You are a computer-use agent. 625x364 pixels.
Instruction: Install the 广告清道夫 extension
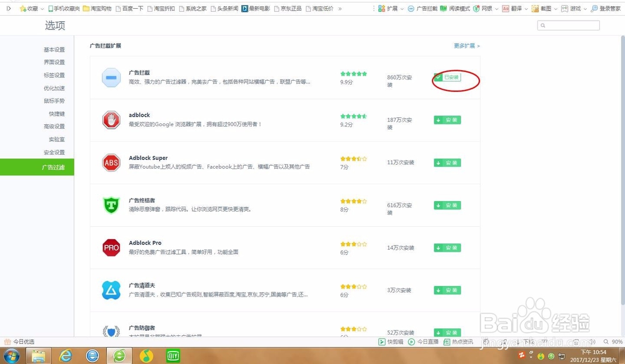coord(447,290)
